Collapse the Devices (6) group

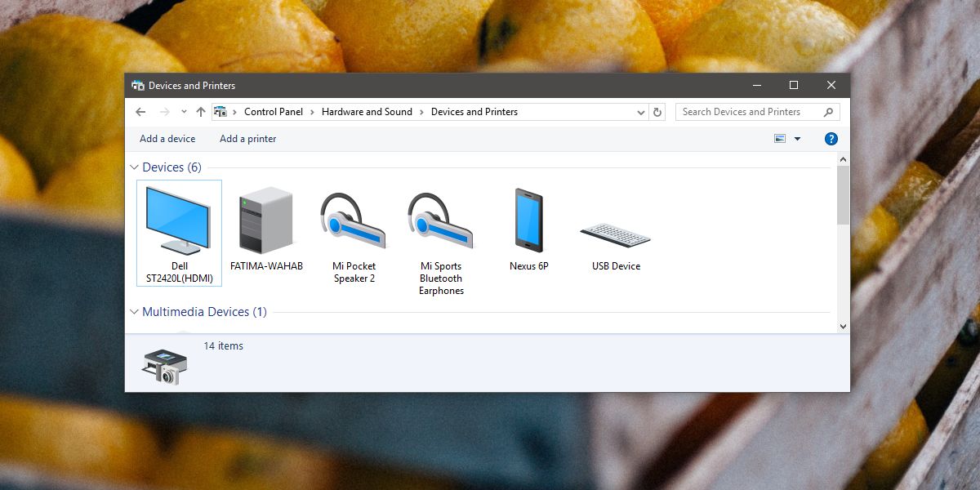(135, 167)
